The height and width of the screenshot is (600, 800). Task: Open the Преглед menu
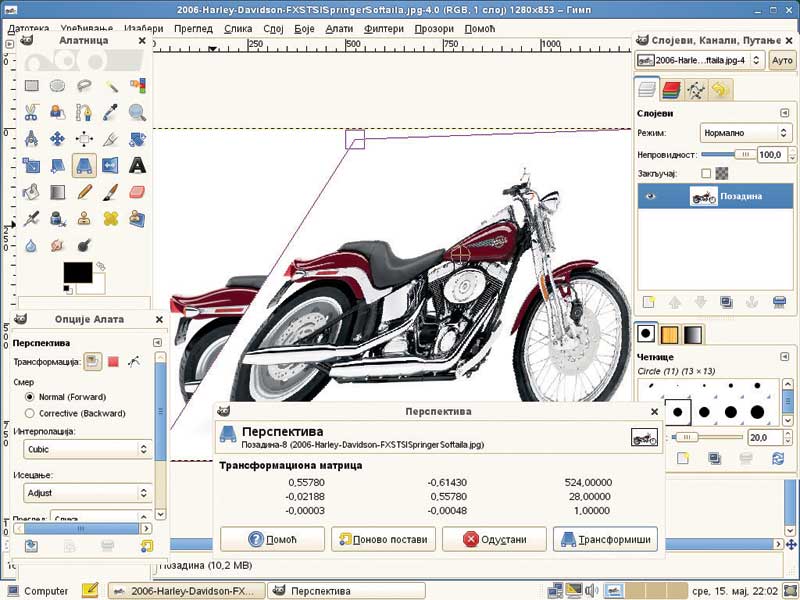(x=193, y=29)
